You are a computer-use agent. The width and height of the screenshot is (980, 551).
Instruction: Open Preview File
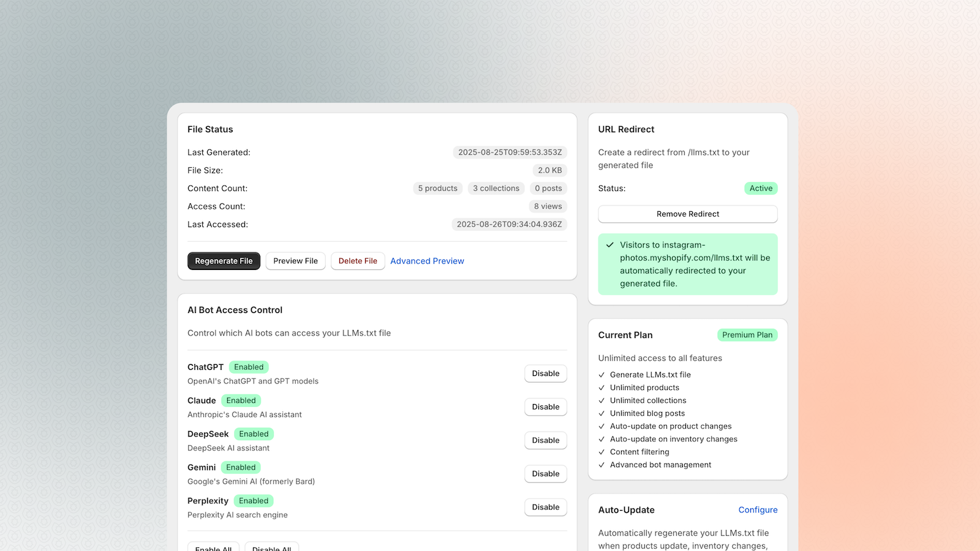[295, 261]
